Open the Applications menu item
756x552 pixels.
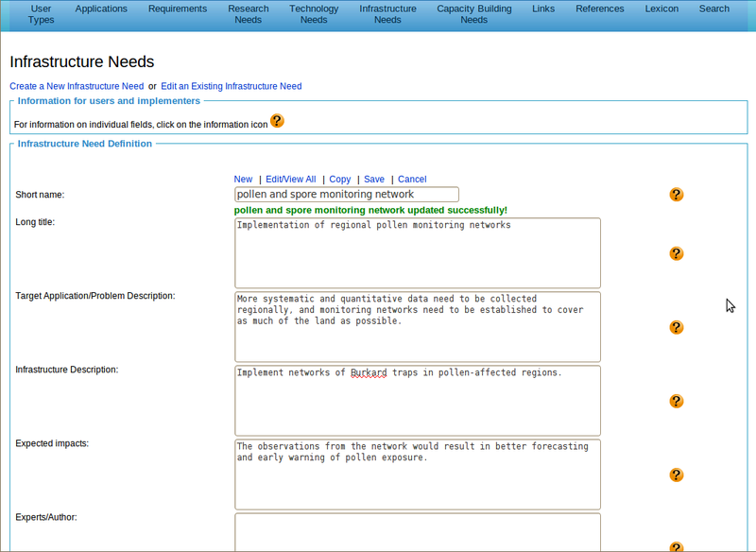coord(101,9)
